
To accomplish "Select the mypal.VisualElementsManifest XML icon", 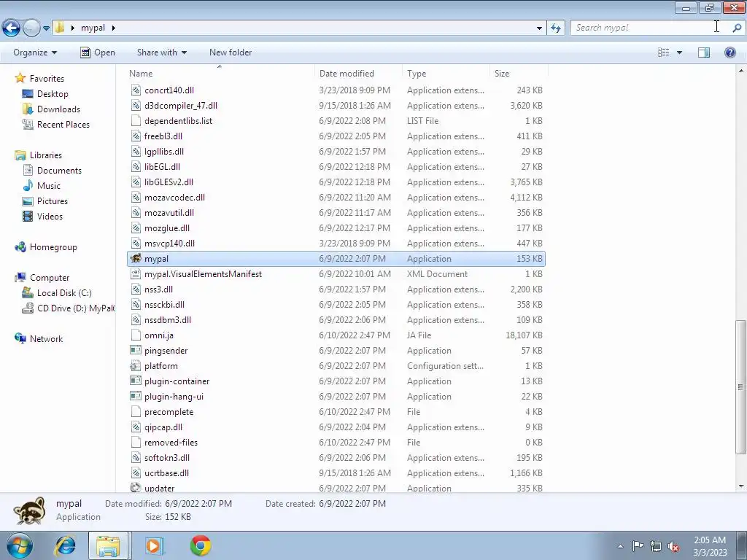I will click(136, 274).
